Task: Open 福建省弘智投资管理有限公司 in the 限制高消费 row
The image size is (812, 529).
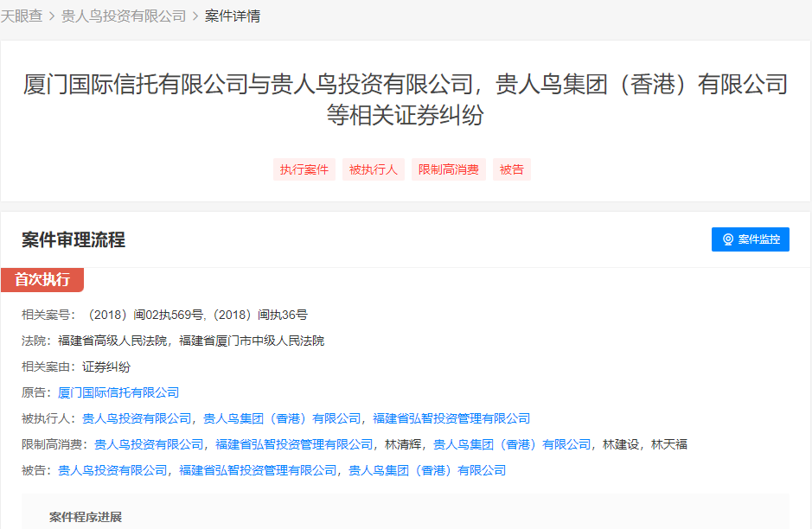Action: (x=294, y=444)
